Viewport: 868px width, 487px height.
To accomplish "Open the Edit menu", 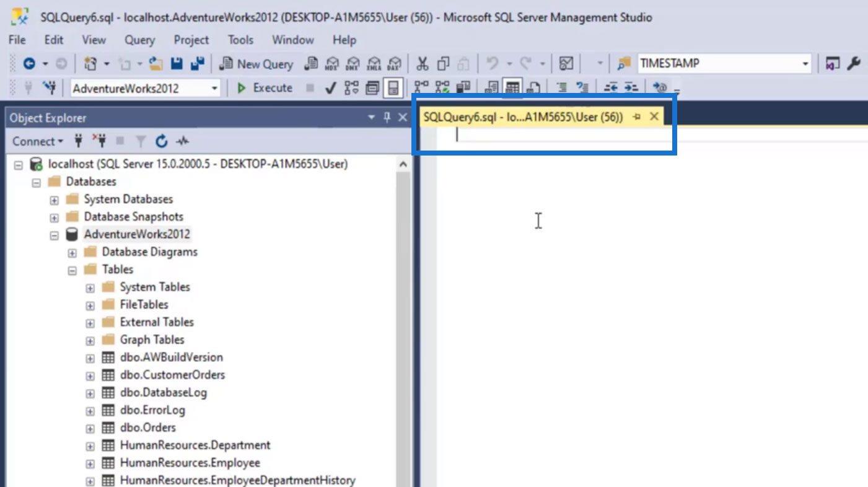I will click(54, 40).
